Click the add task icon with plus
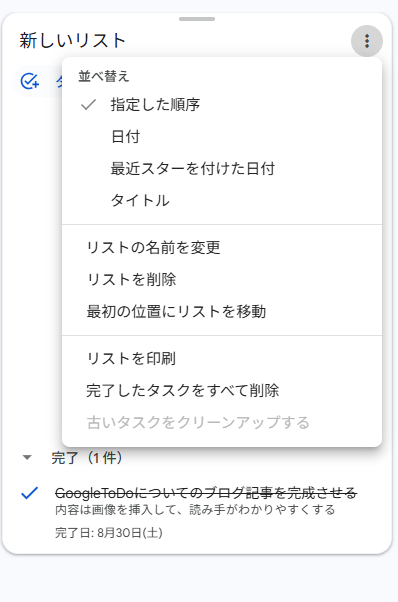398x602 pixels. (x=30, y=81)
